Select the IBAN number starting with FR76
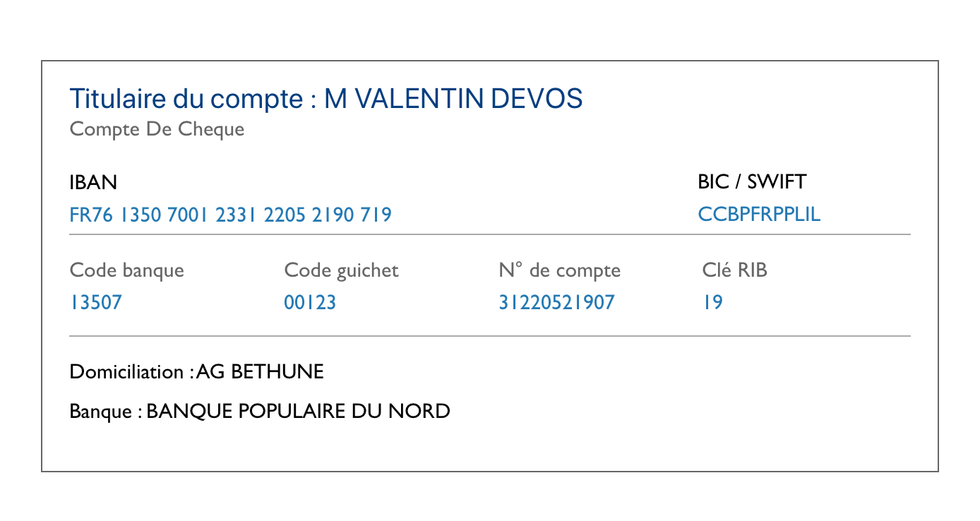This screenshot has width=980, height=521. pos(230,215)
